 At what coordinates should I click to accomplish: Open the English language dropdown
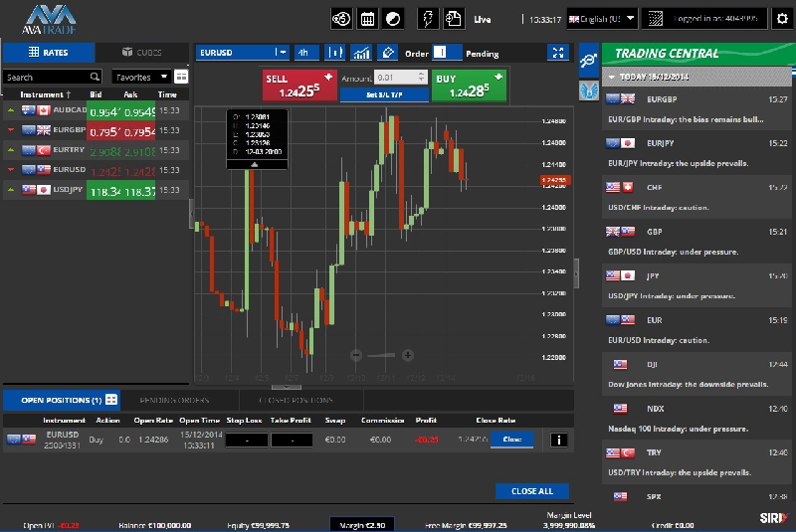602,19
